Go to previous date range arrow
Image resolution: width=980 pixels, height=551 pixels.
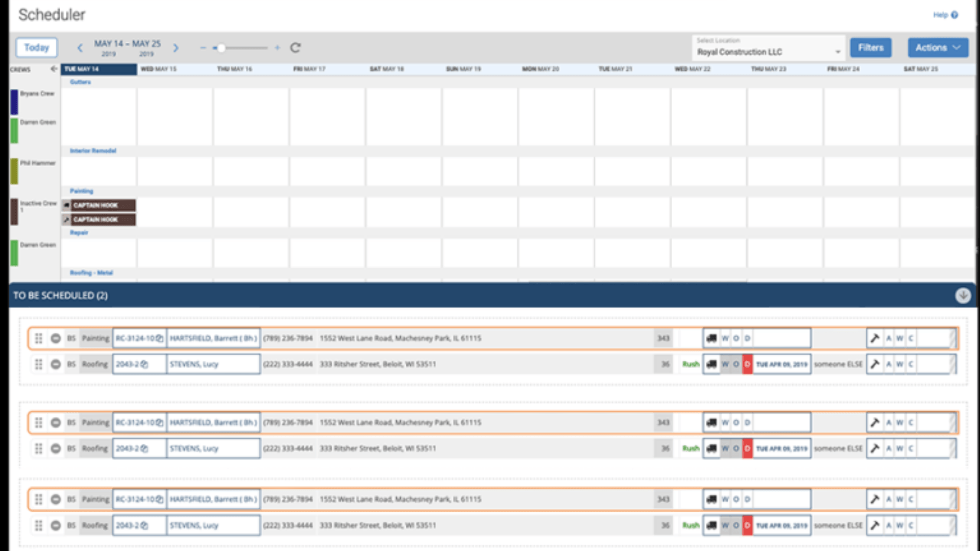80,48
